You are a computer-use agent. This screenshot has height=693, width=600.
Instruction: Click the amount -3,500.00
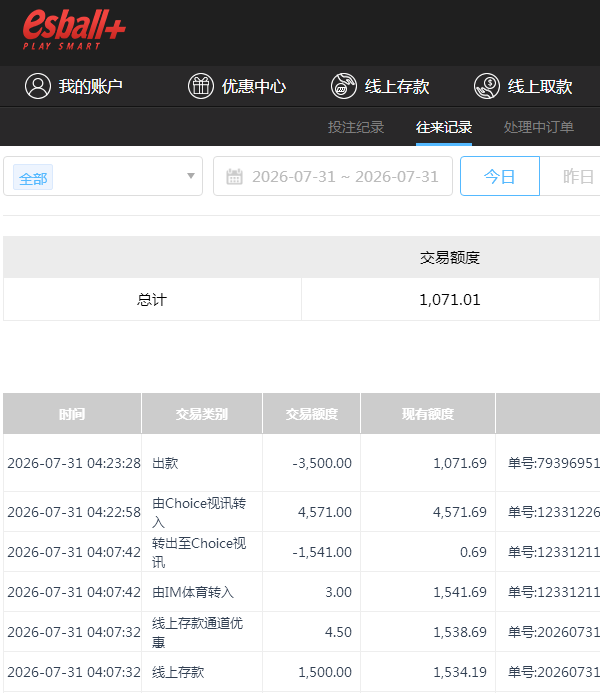[x=322, y=463]
